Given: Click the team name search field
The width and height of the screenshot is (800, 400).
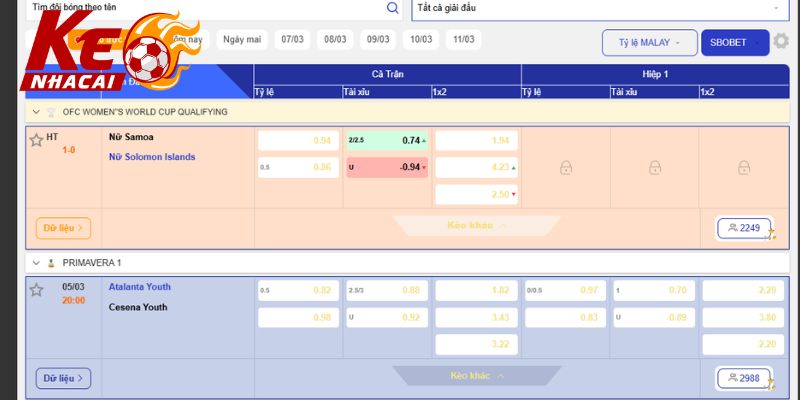Looking at the screenshot, I should click(200, 8).
